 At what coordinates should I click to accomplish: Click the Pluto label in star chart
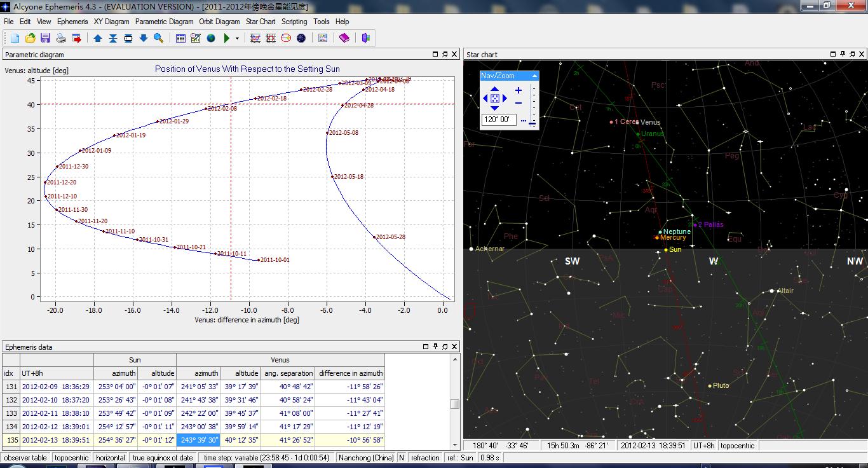click(721, 385)
